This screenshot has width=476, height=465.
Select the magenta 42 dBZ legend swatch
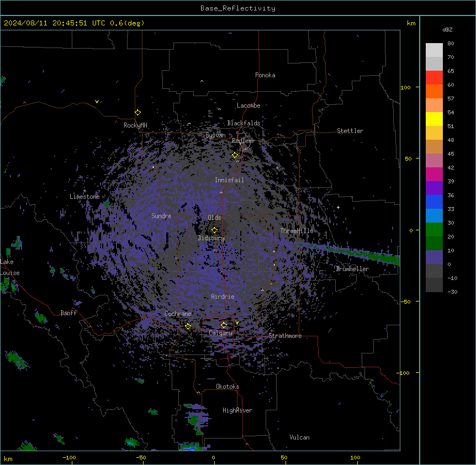pos(434,174)
